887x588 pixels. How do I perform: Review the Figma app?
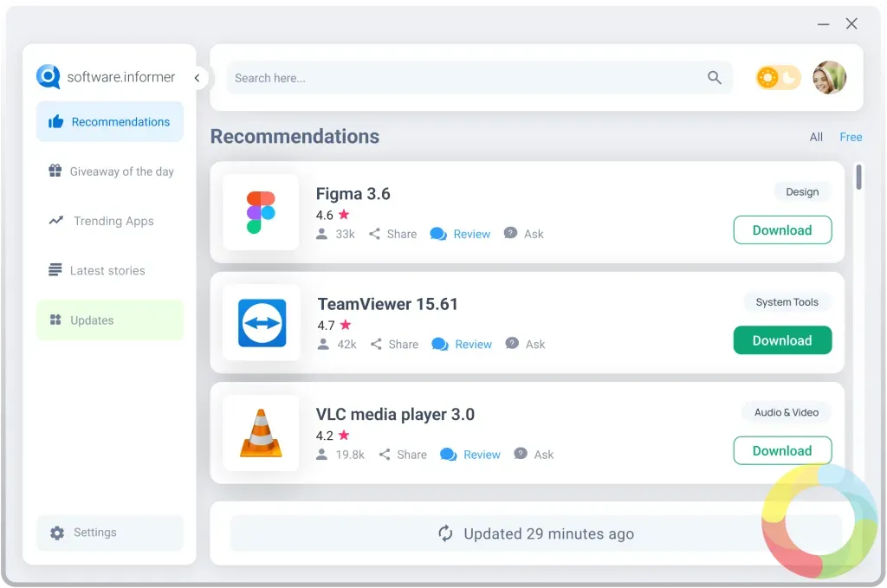tap(461, 234)
